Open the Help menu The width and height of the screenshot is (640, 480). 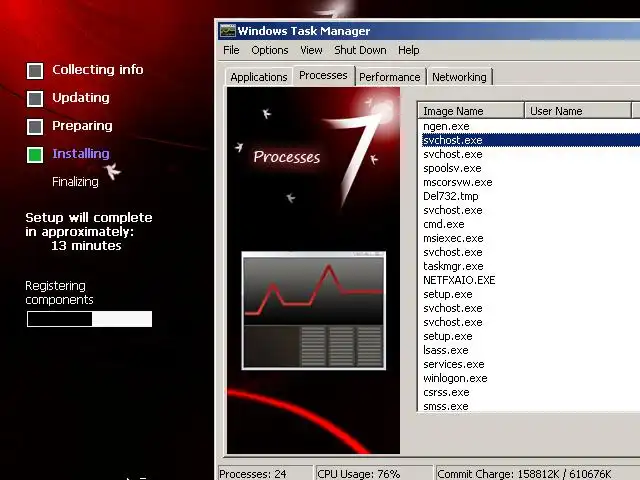[x=409, y=50]
